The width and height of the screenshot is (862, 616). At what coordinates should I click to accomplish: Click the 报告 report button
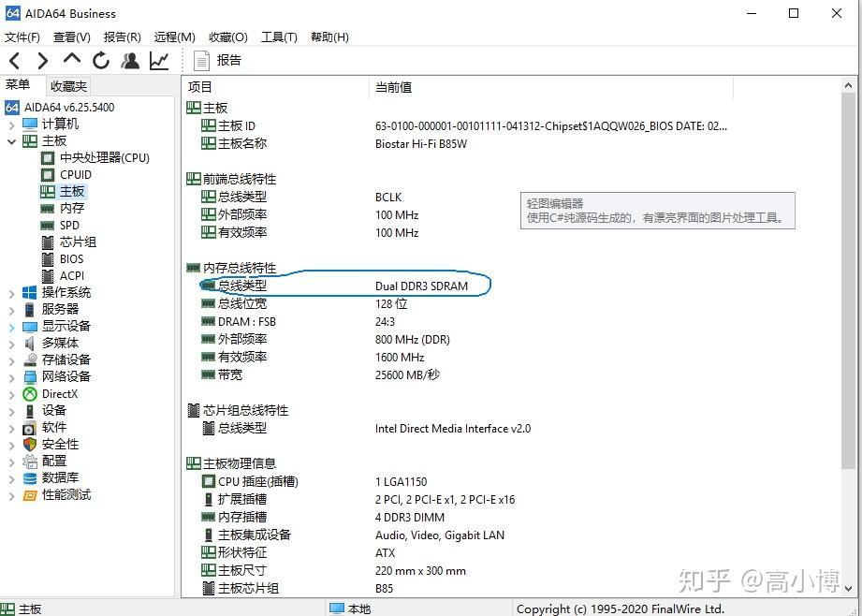tap(218, 61)
